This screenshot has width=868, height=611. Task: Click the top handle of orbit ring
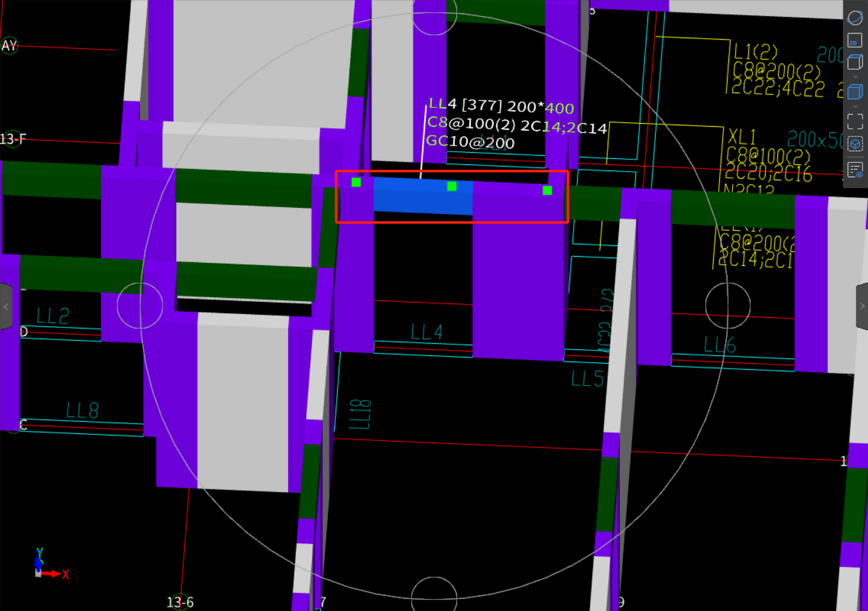point(434,13)
